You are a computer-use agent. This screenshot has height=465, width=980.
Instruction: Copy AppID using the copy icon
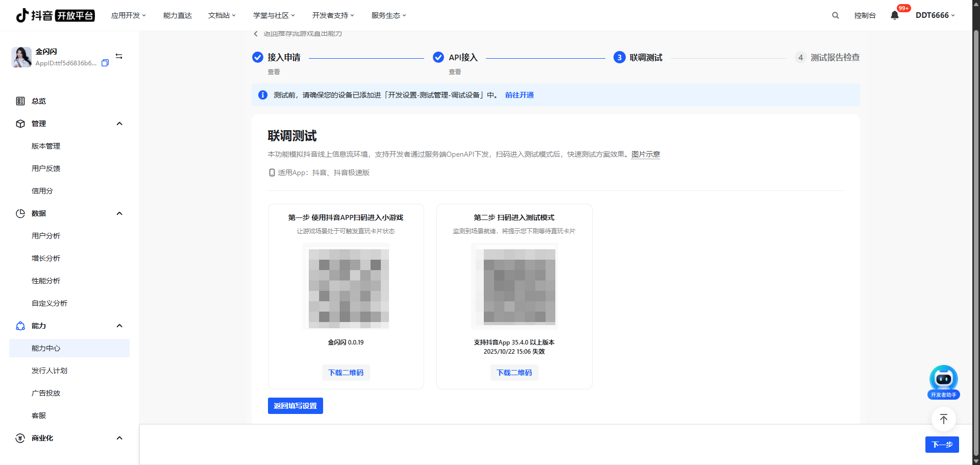click(x=105, y=63)
